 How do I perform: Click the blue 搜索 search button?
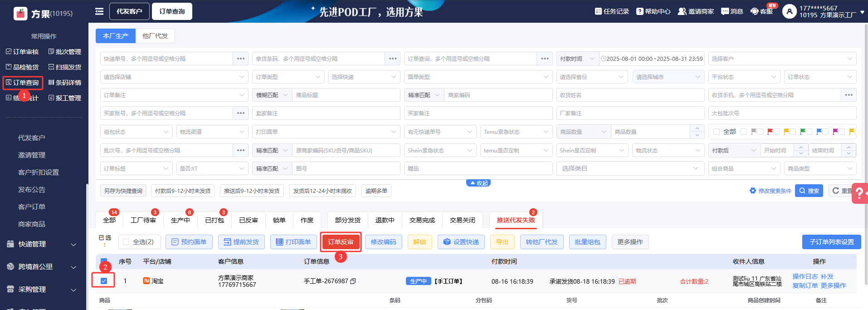pyautogui.click(x=809, y=191)
